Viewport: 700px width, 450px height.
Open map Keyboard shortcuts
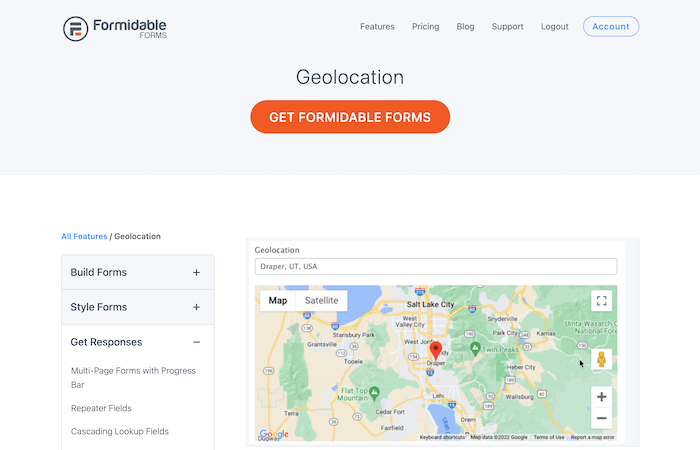pyautogui.click(x=442, y=437)
